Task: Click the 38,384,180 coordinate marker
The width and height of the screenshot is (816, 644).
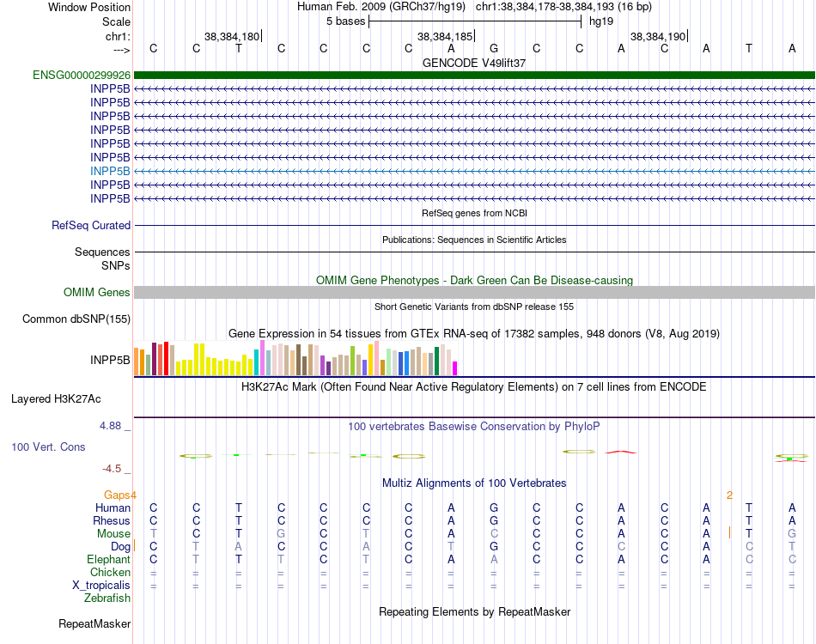Action: [x=232, y=36]
